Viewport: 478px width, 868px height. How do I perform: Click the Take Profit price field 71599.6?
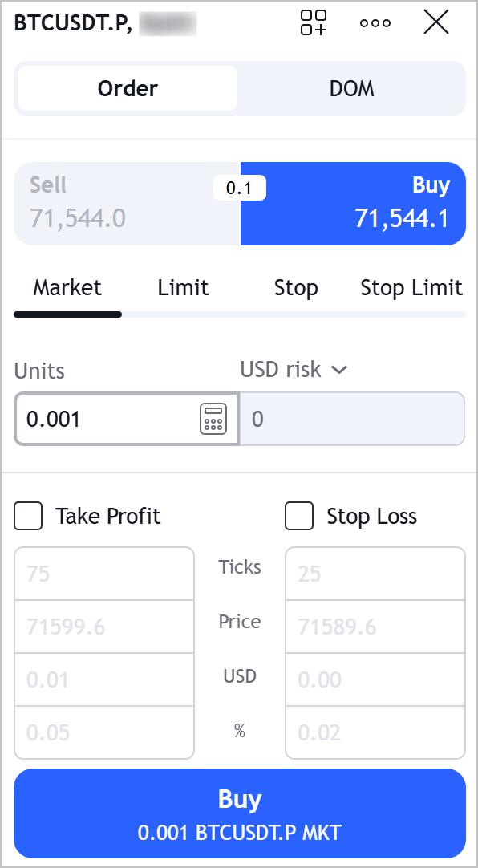coord(104,627)
